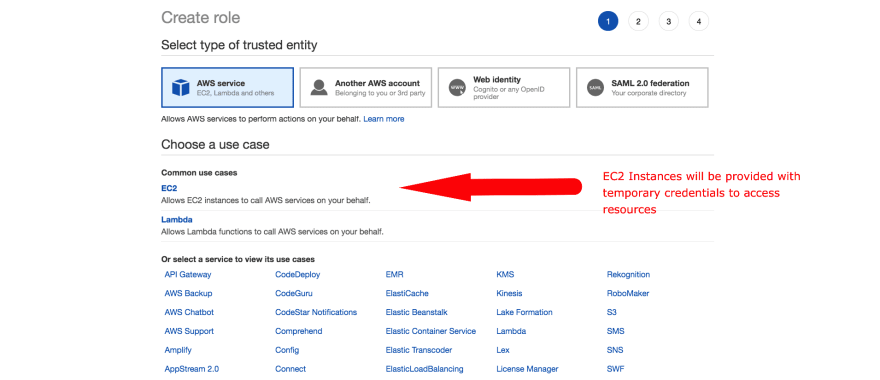Image resolution: width=880 pixels, height=380 pixels.
Task: Click the Web identity WWW icon
Action: pos(457,88)
